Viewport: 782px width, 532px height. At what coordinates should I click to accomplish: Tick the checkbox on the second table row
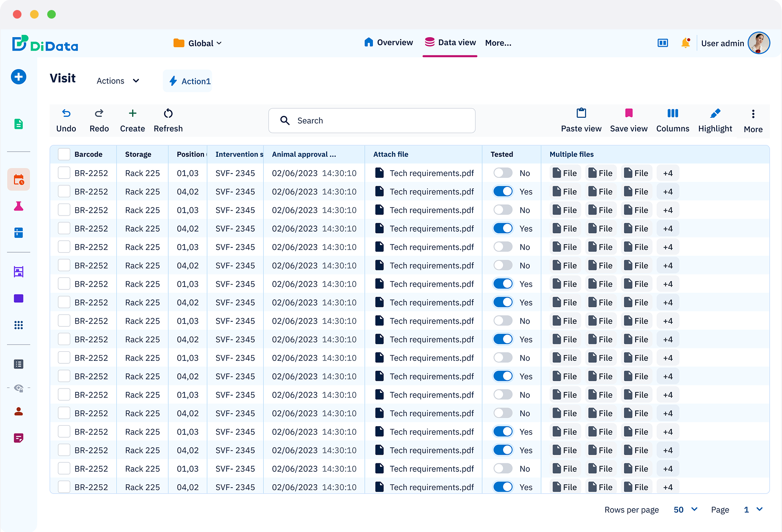tap(63, 191)
